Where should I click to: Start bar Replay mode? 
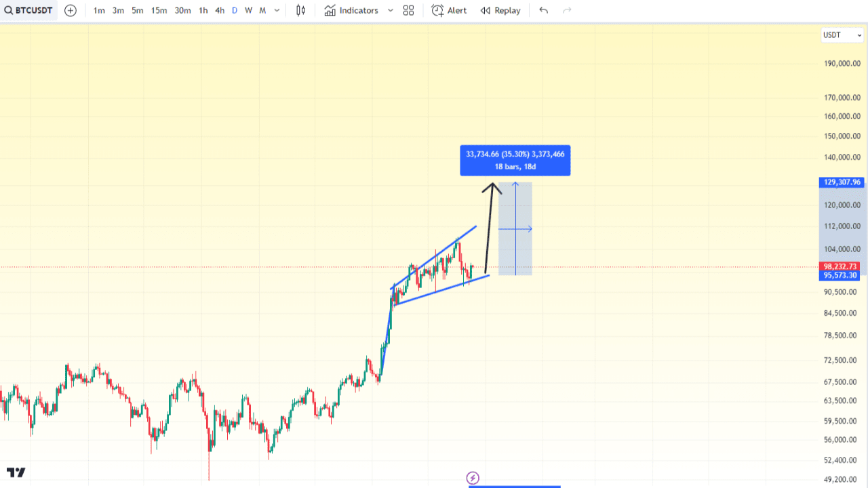(500, 10)
